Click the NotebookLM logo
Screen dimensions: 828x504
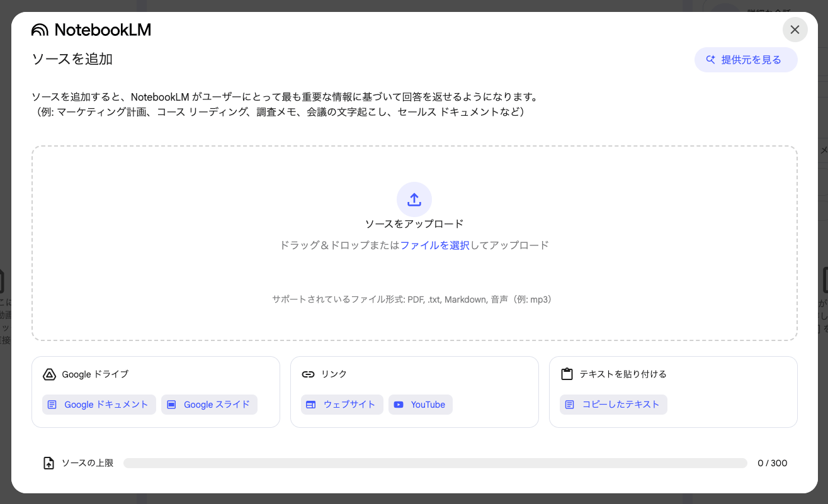coord(91,30)
